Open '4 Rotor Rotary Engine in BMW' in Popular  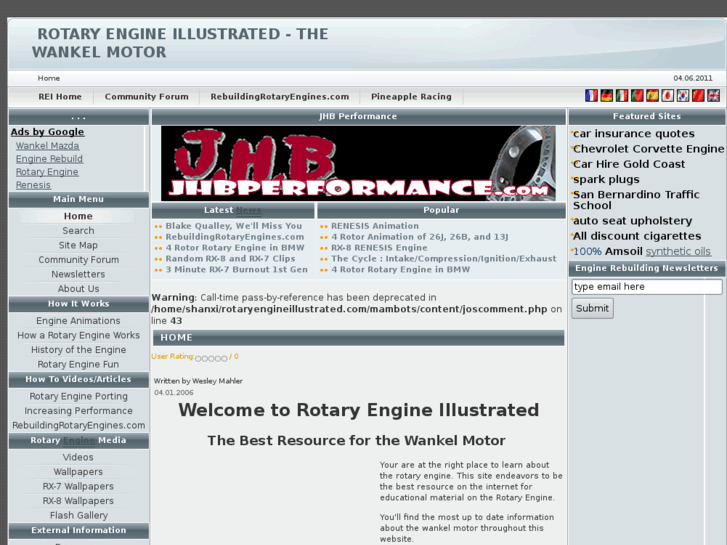click(401, 269)
